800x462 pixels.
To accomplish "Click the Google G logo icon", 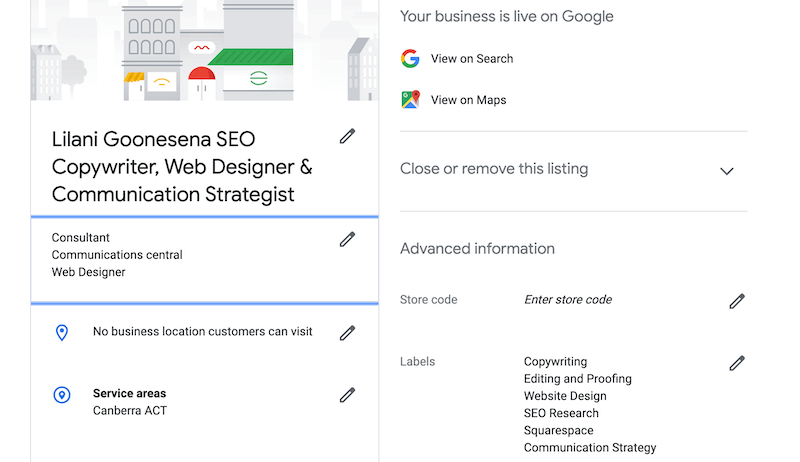I will 410,59.
